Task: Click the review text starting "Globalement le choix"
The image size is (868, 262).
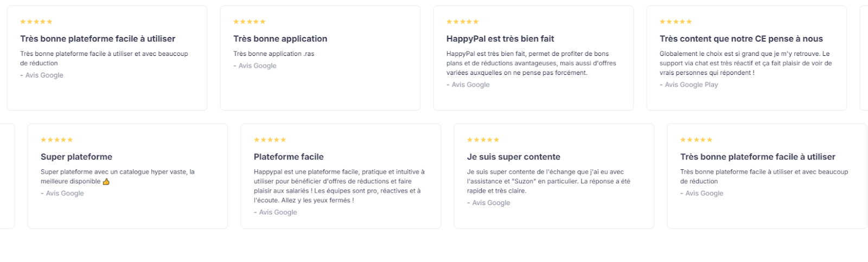Action: coord(745,63)
